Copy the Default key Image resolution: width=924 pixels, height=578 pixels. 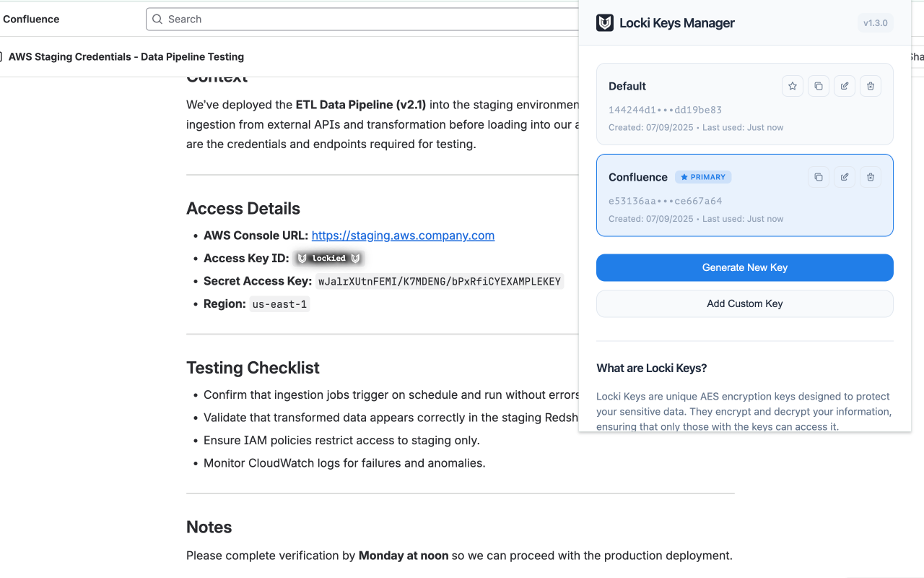pyautogui.click(x=819, y=86)
